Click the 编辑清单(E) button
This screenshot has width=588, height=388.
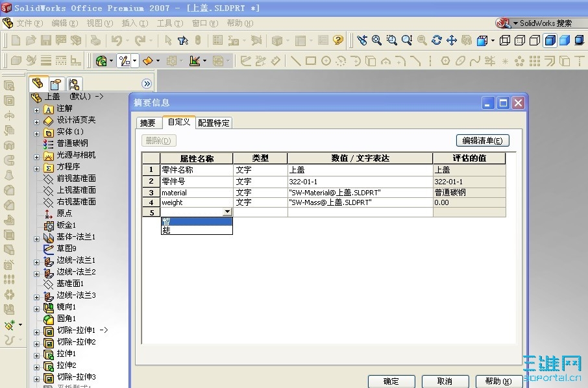[482, 141]
